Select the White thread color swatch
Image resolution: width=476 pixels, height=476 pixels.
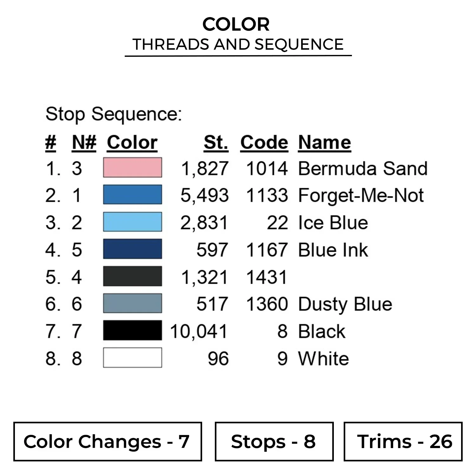click(132, 358)
